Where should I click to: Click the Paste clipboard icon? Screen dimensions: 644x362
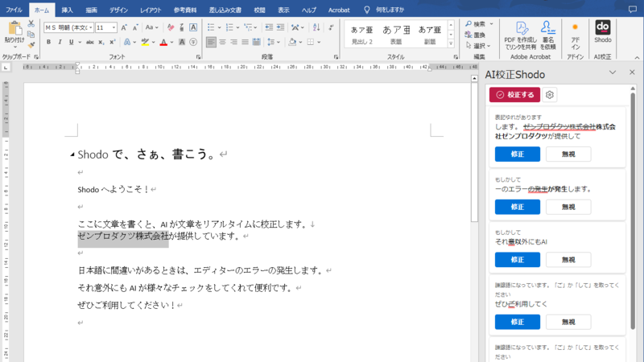click(14, 28)
